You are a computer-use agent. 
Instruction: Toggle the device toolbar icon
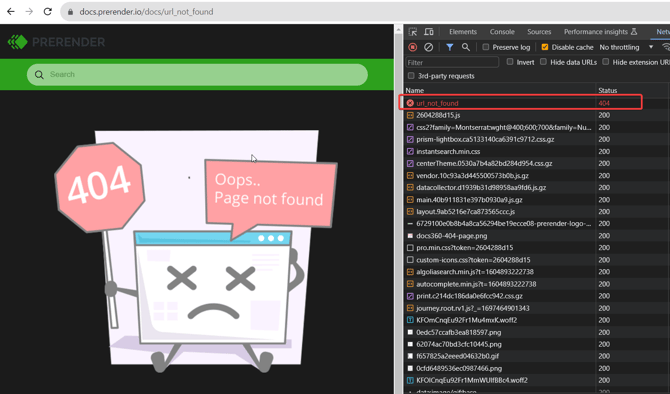429,32
